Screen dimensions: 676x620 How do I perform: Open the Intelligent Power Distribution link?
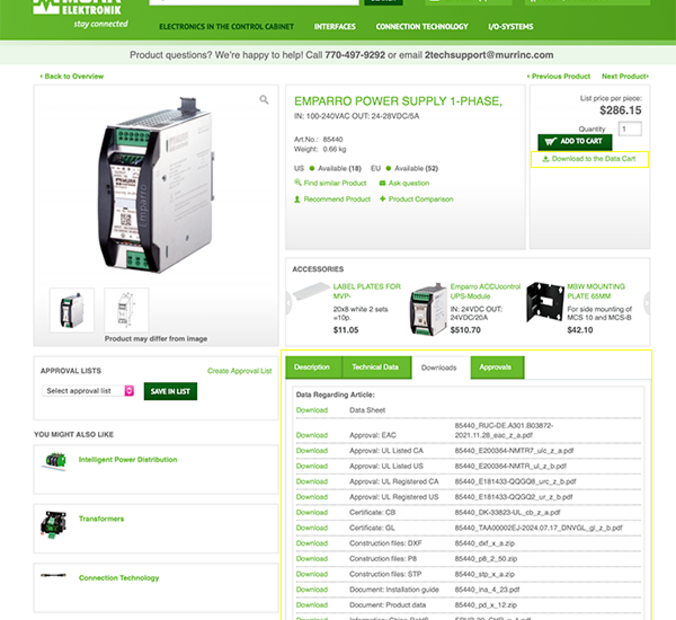click(x=128, y=460)
